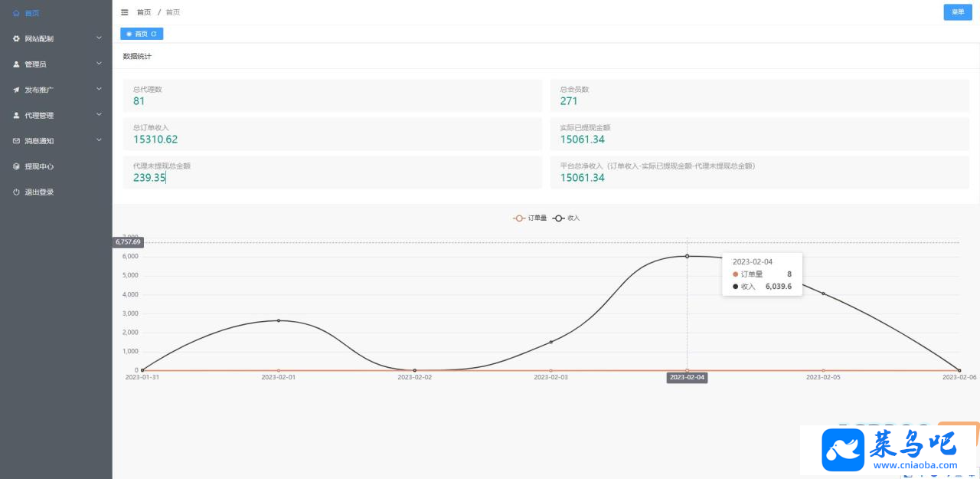Toggle the hamburger sidebar collapse icon
Viewport: 980px width, 479px height.
pyautogui.click(x=125, y=12)
